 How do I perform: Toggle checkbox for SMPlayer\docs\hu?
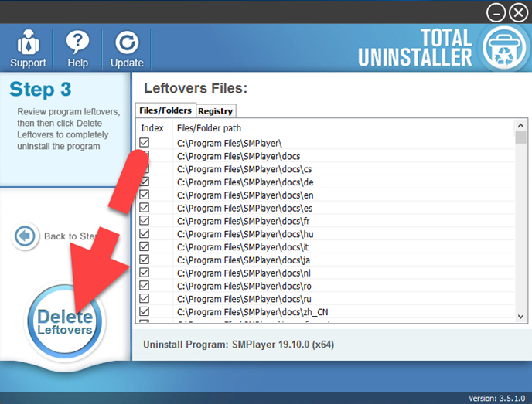click(x=144, y=233)
